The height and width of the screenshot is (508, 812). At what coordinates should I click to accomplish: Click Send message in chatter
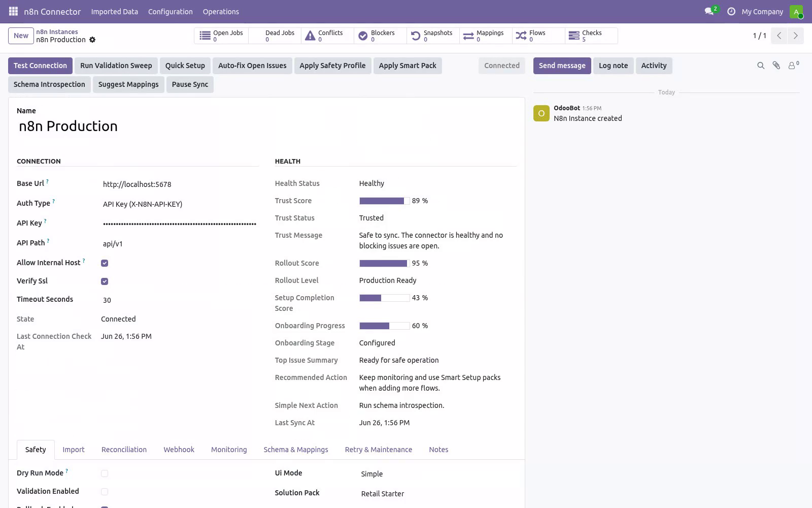click(x=562, y=66)
